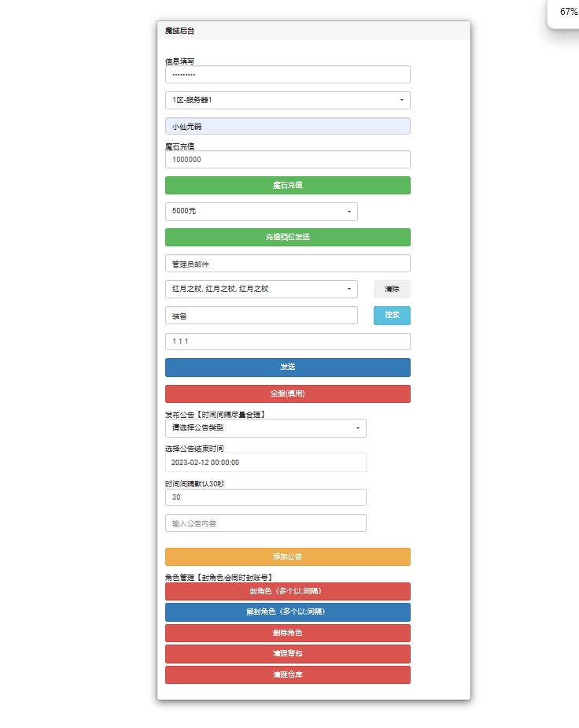579x728 pixels.
Task: Click the 信息填写 label
Action: pos(180,61)
